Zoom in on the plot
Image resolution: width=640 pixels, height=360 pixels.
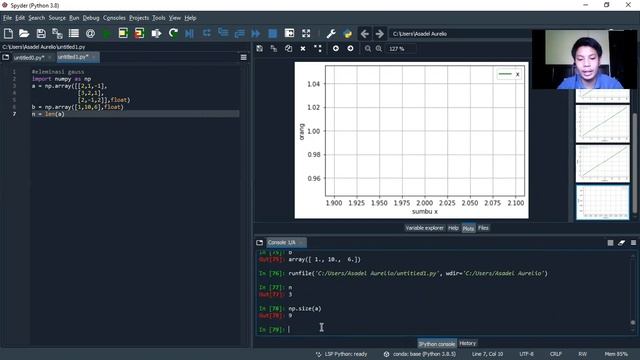click(x=379, y=49)
